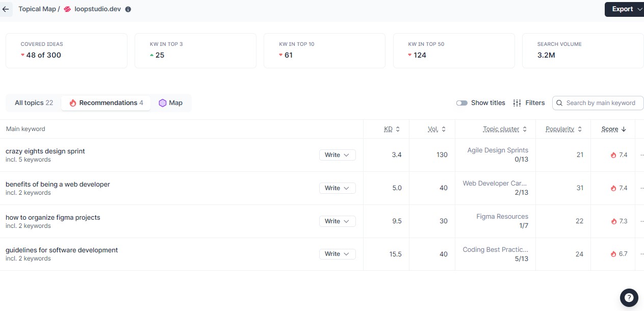Open Write menu for benefits of being a web developer
This screenshot has width=644, height=311.
337,188
